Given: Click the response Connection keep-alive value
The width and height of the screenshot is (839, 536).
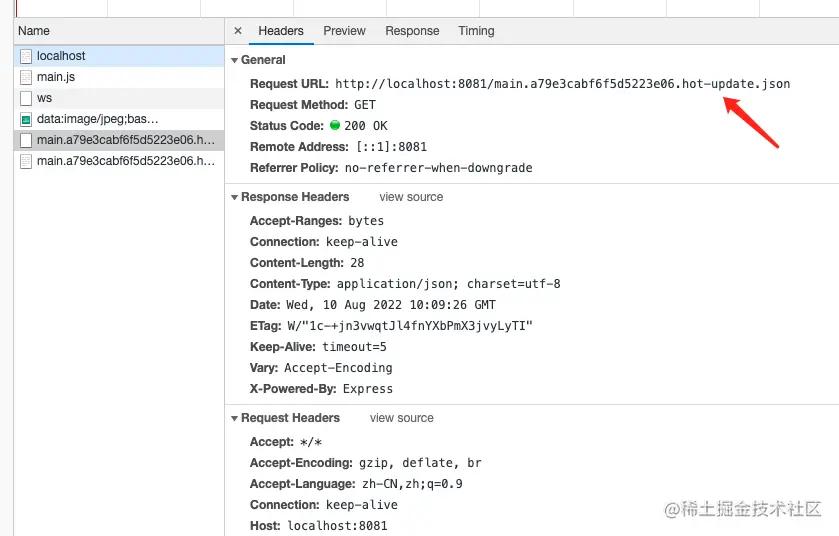Looking at the screenshot, I should (362, 242).
